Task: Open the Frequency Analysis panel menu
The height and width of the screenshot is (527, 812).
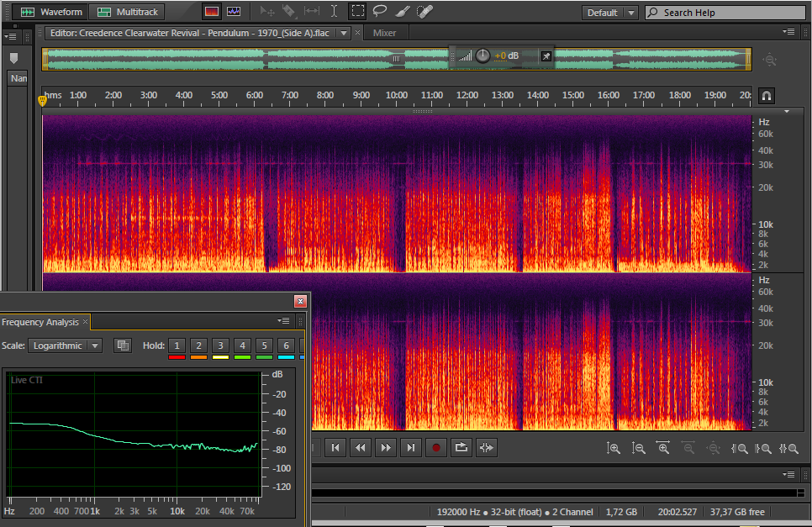Action: click(x=283, y=321)
